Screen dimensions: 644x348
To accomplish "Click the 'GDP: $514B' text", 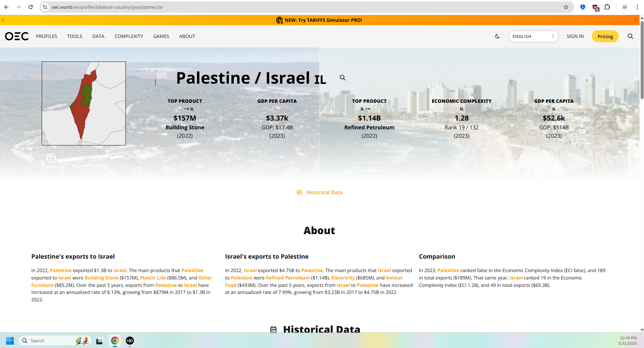I will [x=554, y=127].
